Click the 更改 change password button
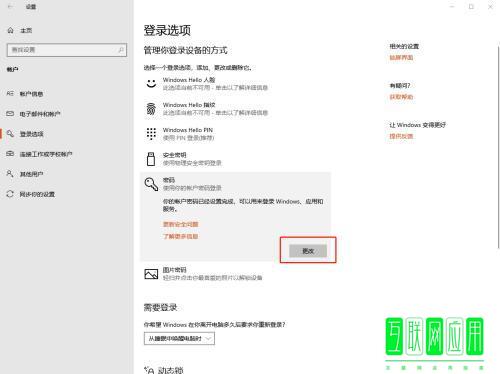The image size is (500, 374). tap(308, 251)
